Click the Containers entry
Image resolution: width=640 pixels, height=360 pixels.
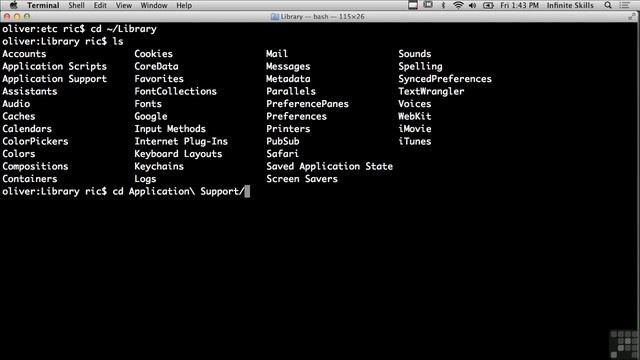coord(30,179)
